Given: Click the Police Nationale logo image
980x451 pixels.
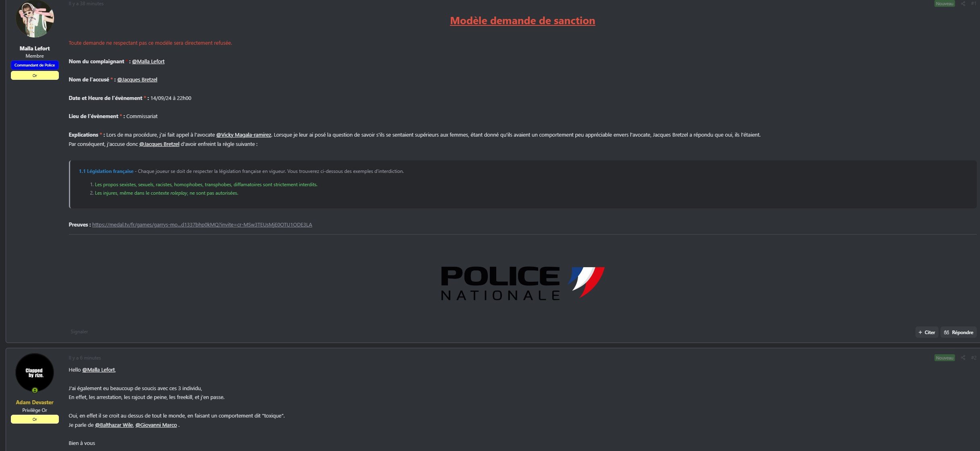Looking at the screenshot, I should click(x=522, y=284).
